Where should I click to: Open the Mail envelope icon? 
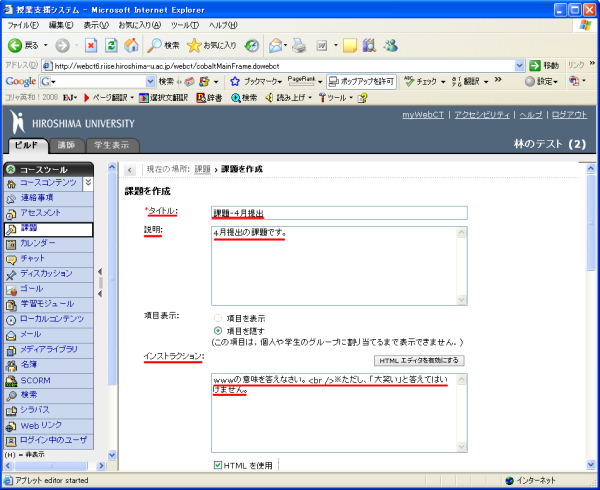(x=275, y=46)
